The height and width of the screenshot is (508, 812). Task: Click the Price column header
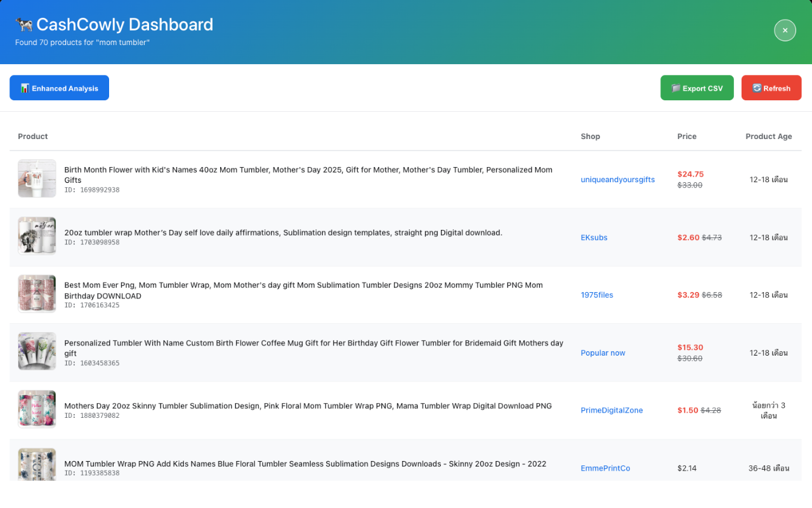point(686,137)
